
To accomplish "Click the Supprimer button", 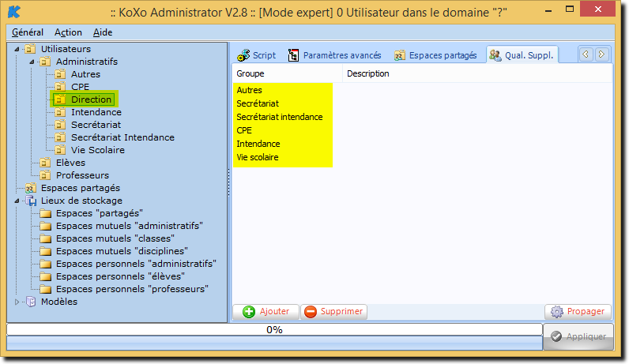I will pyautogui.click(x=333, y=311).
